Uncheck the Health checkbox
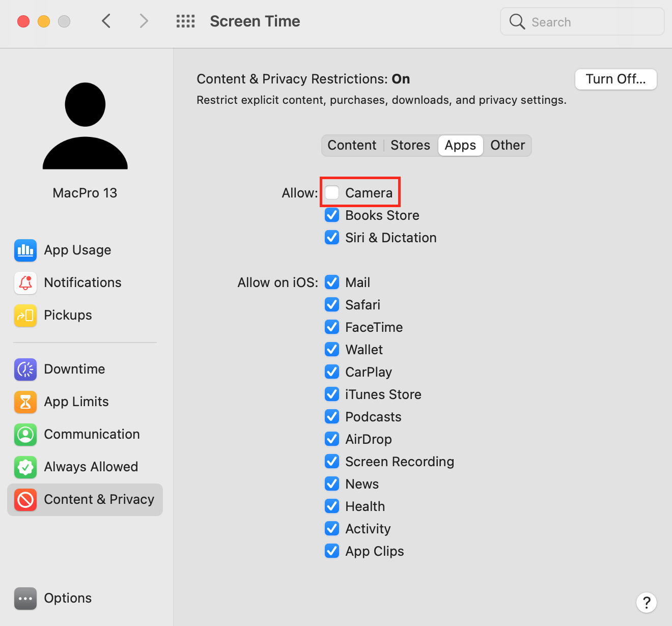The image size is (672, 626). (332, 506)
